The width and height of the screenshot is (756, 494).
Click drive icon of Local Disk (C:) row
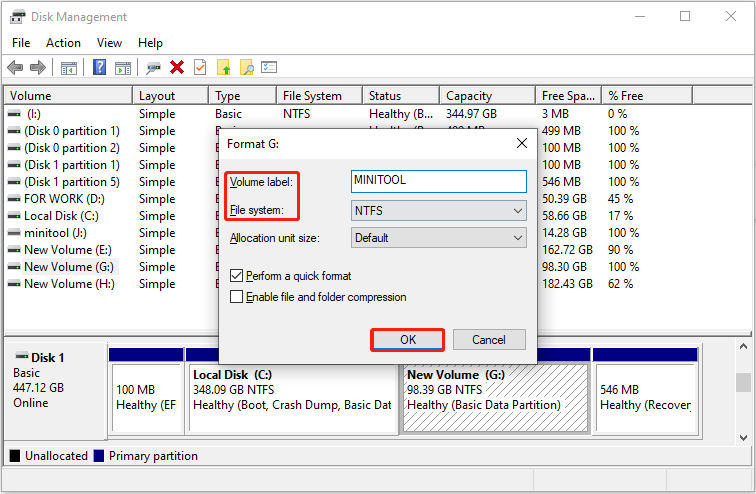coord(14,216)
